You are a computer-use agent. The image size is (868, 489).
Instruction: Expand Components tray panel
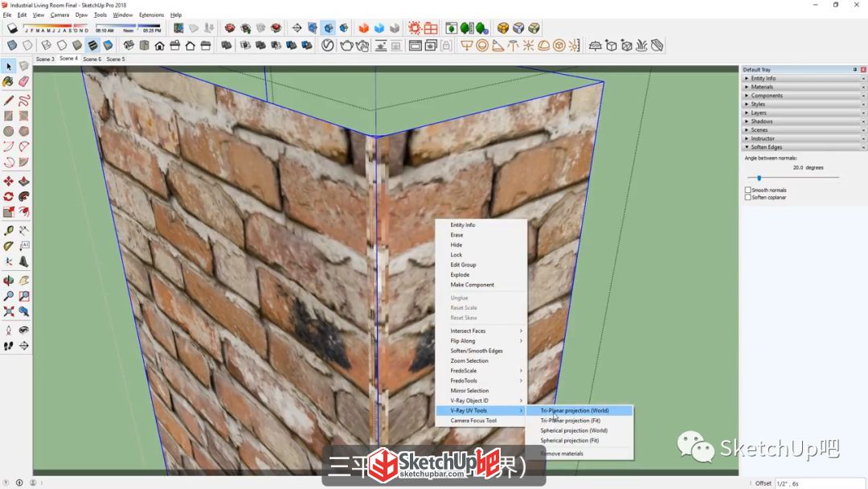coord(804,95)
